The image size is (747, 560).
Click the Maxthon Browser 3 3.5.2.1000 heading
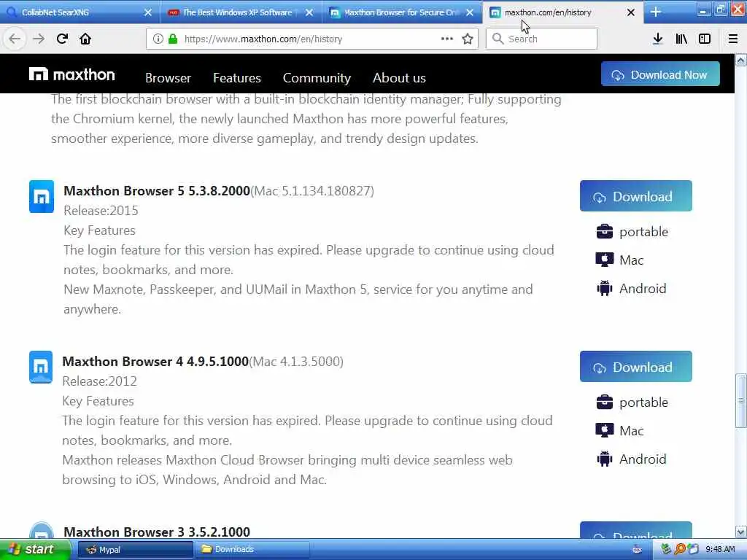pyautogui.click(x=157, y=532)
